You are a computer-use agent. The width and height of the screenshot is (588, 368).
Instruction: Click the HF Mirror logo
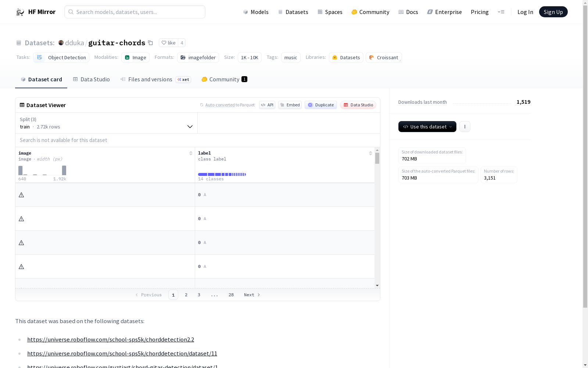pyautogui.click(x=36, y=12)
